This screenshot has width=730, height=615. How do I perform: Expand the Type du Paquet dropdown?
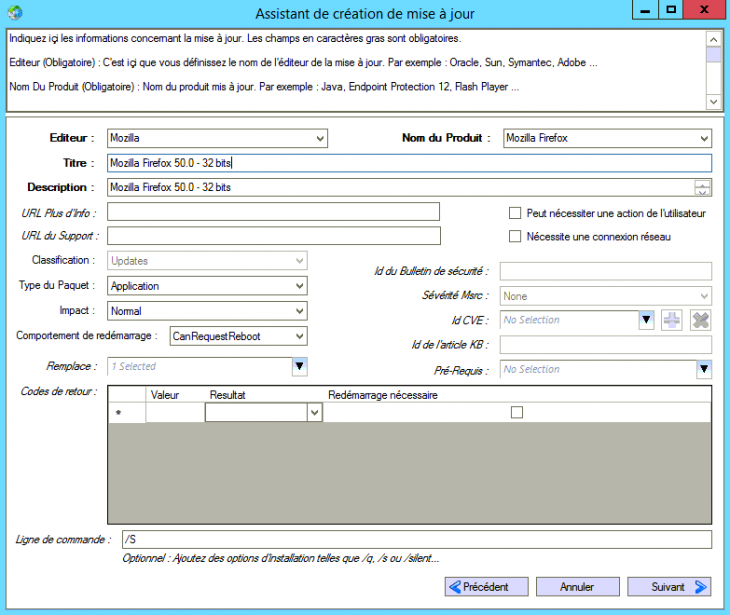pyautogui.click(x=298, y=286)
